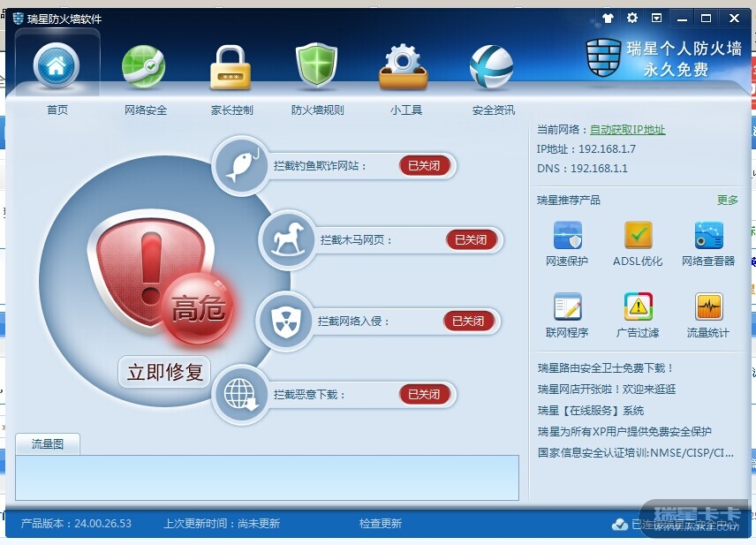Open the 网络安全 globe icon
This screenshot has width=756, height=545.
pos(144,66)
